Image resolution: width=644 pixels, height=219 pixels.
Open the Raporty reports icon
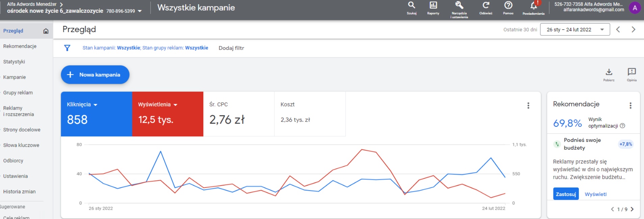tap(433, 5)
